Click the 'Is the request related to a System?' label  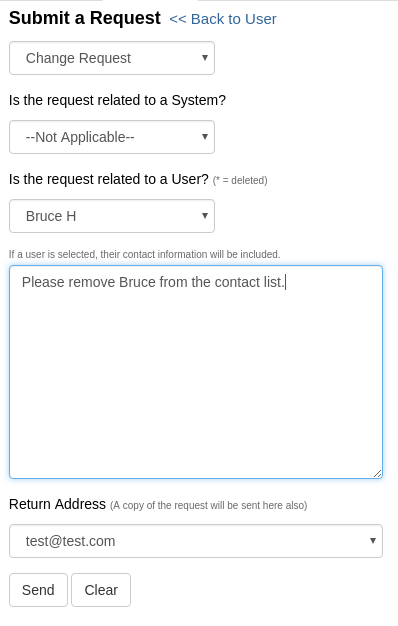[x=117, y=100]
